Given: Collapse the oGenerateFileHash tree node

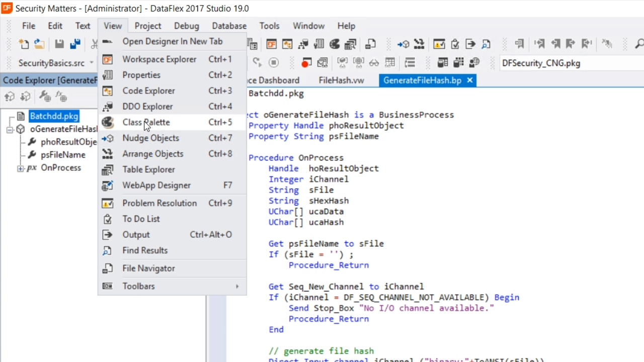Looking at the screenshot, I should 10,129.
